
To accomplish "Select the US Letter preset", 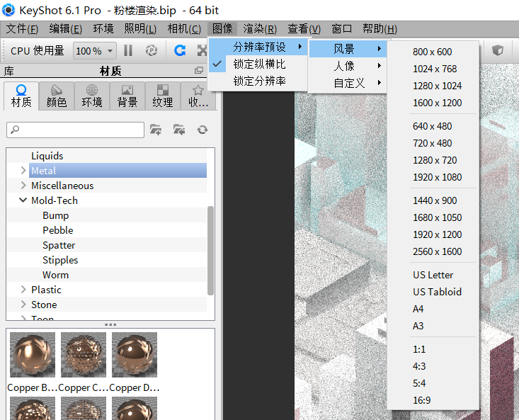I will click(x=433, y=275).
